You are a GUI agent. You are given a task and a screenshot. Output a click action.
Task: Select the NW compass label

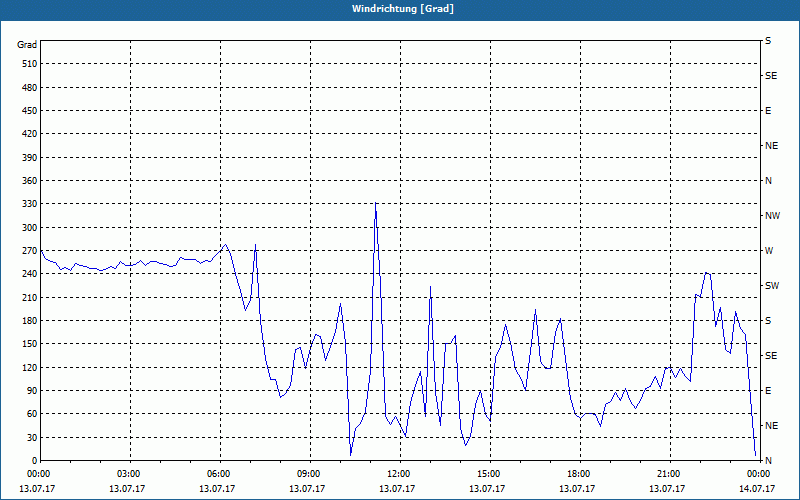click(772, 216)
